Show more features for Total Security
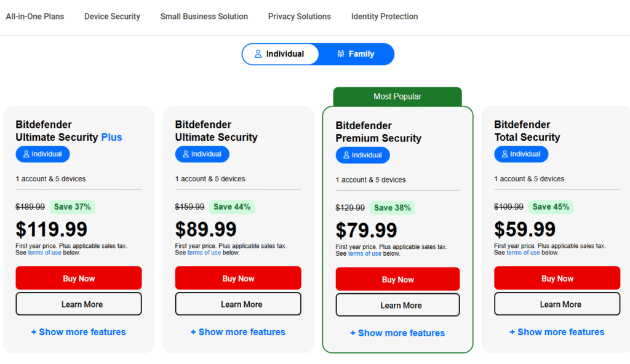 557,332
